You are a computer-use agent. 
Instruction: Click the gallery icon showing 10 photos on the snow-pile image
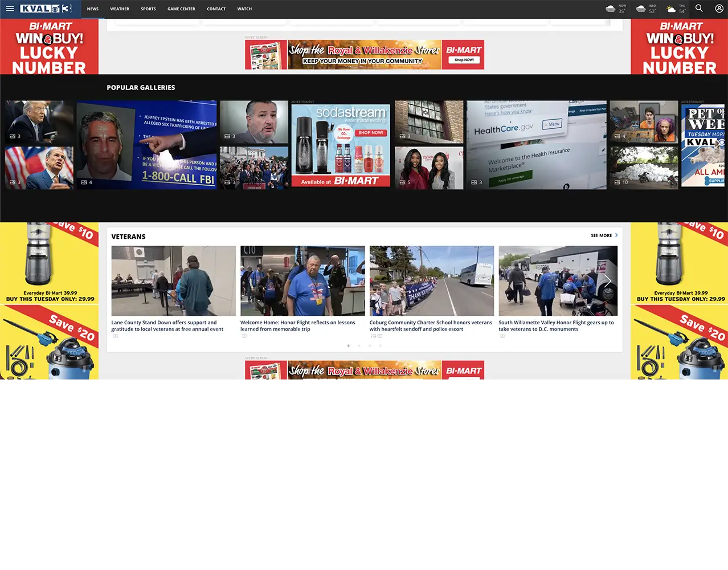point(617,182)
